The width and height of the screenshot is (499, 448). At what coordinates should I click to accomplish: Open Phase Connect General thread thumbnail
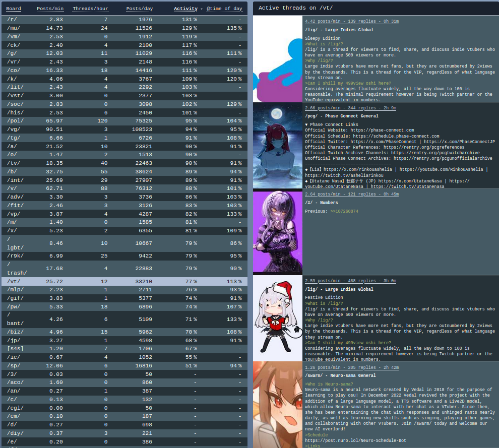tap(278, 146)
